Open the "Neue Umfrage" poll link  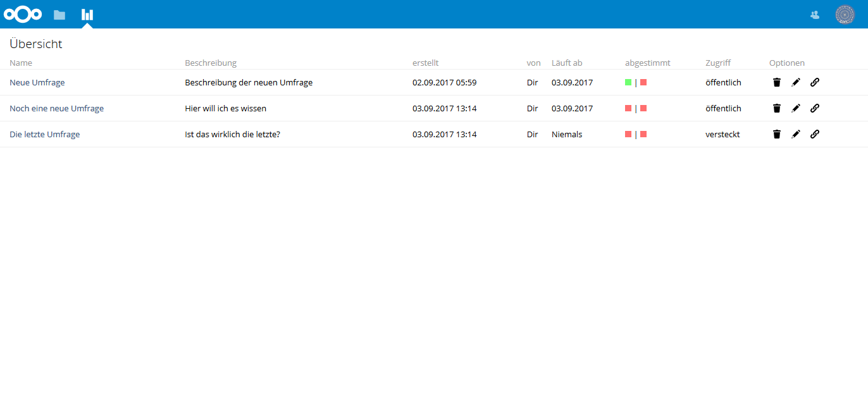(37, 82)
